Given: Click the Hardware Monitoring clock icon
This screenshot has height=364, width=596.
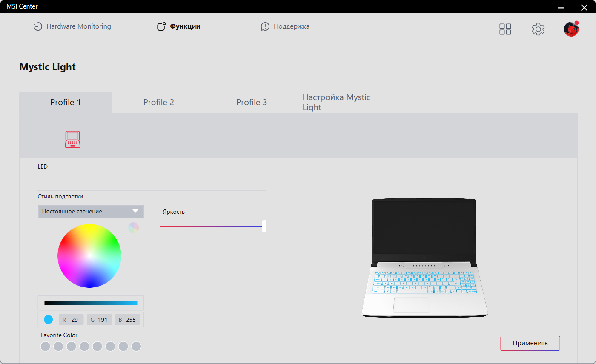Looking at the screenshot, I should [38, 26].
